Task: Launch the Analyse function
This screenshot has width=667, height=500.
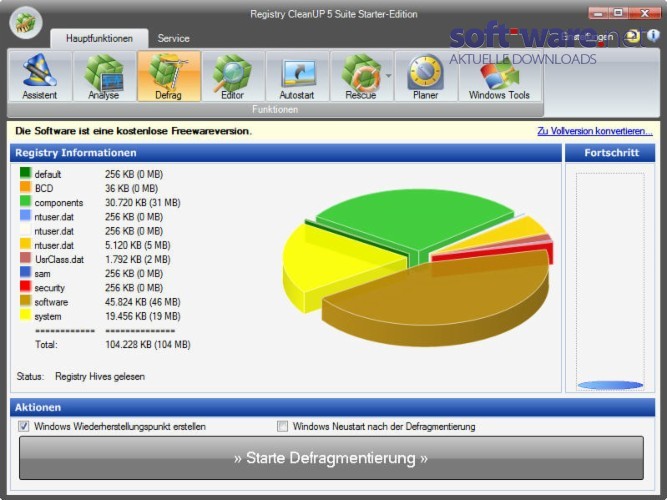Action: tap(104, 76)
